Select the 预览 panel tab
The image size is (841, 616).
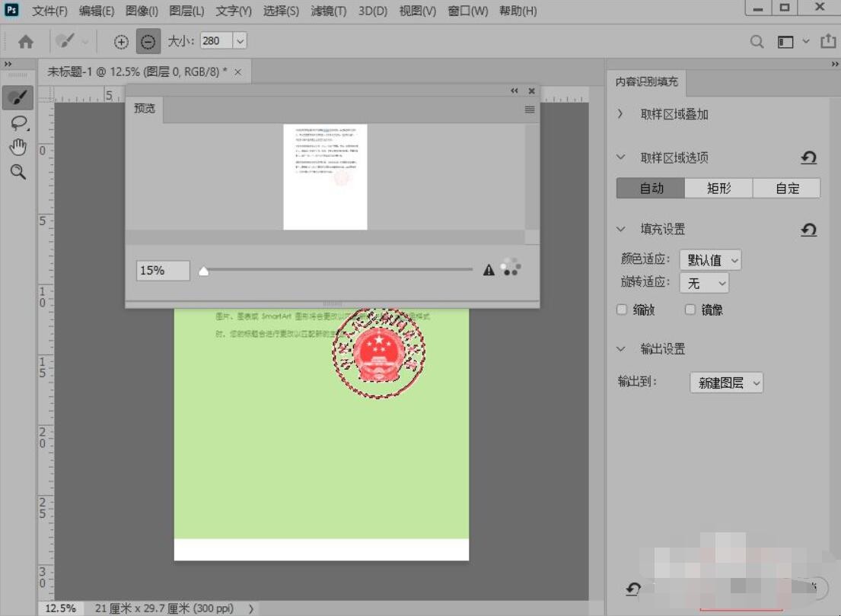point(145,109)
